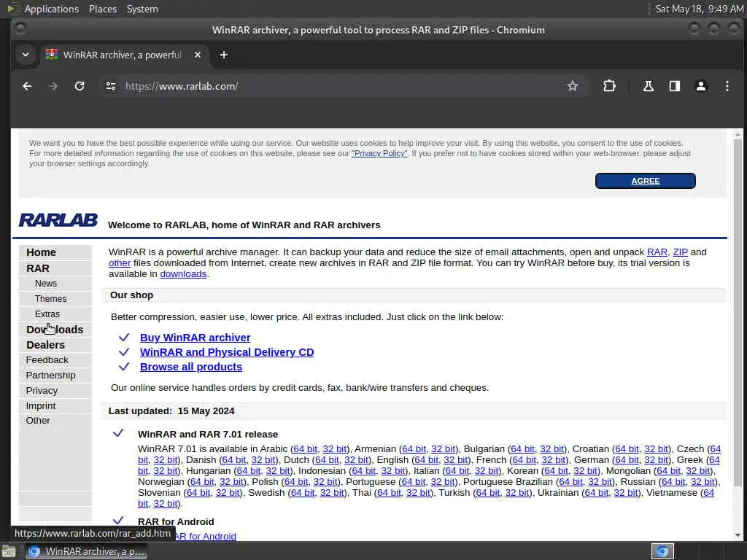The height and width of the screenshot is (560, 747).
Task: Expand the tab search dropdown chevron
Action: coord(26,55)
